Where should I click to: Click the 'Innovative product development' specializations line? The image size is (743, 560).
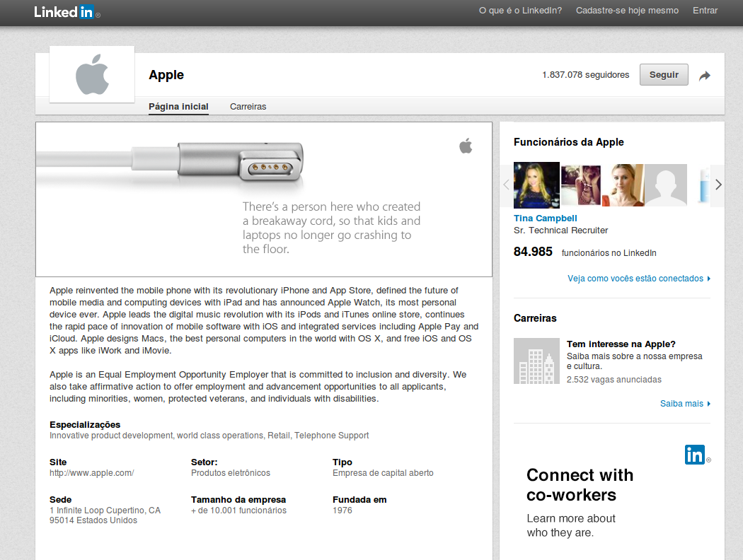pyautogui.click(x=209, y=436)
